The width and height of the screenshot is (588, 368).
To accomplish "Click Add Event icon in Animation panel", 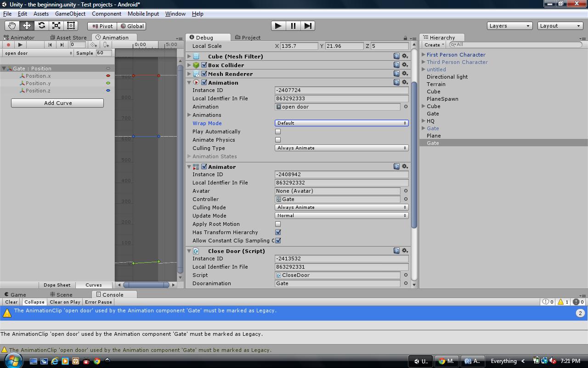I will coord(106,45).
